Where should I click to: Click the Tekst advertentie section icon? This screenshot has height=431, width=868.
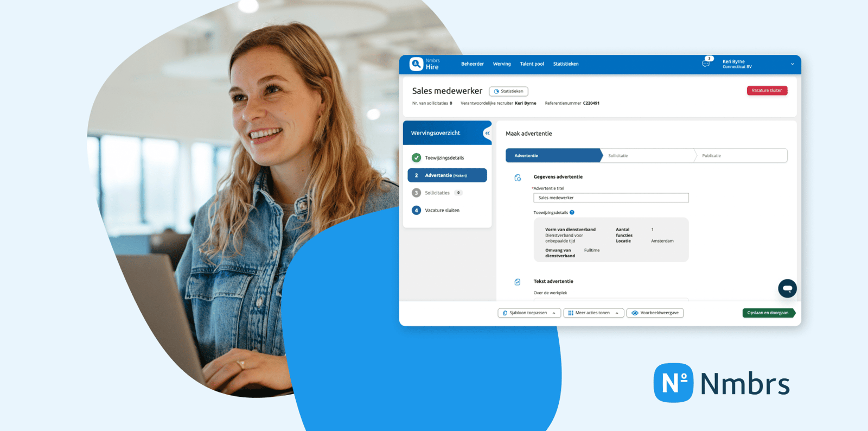[518, 282]
